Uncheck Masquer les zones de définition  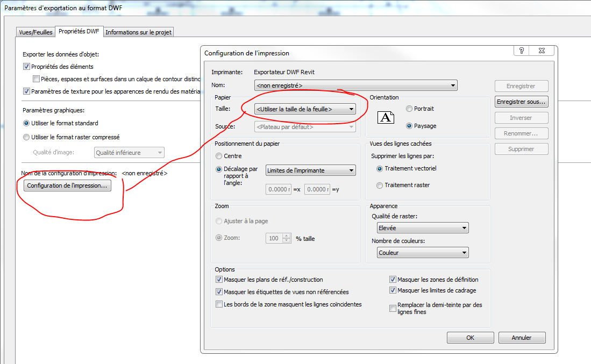point(393,280)
